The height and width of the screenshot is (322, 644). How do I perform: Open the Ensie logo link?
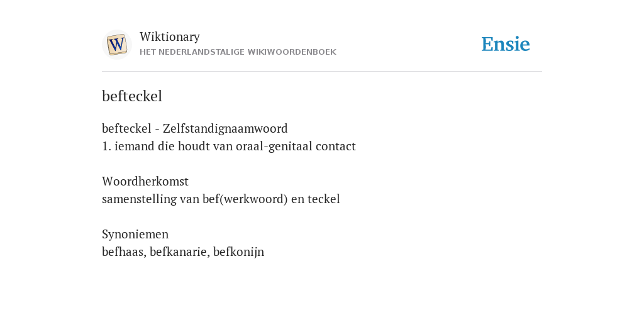(506, 45)
